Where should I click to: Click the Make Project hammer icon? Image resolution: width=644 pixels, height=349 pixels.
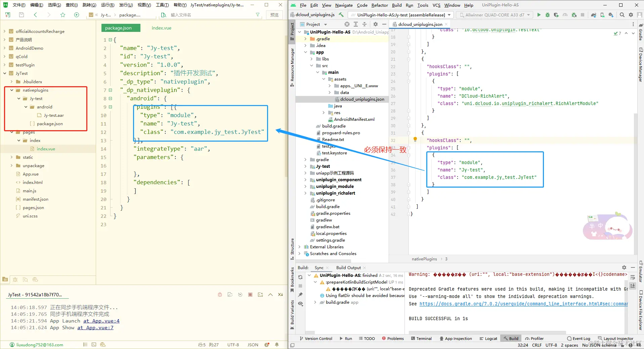pyautogui.click(x=341, y=15)
